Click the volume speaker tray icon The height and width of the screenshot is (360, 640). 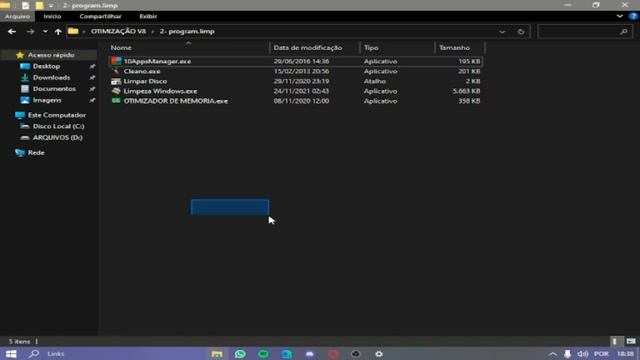(x=583, y=354)
